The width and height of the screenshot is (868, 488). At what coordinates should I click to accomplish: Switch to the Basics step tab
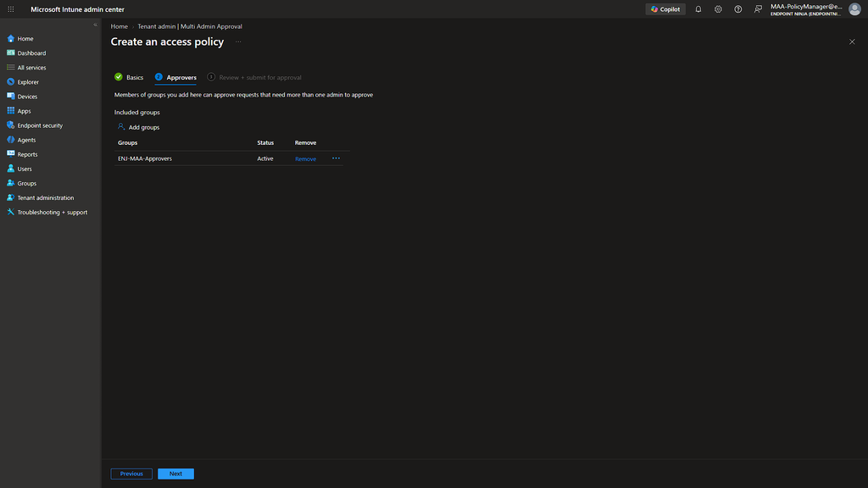coord(129,77)
